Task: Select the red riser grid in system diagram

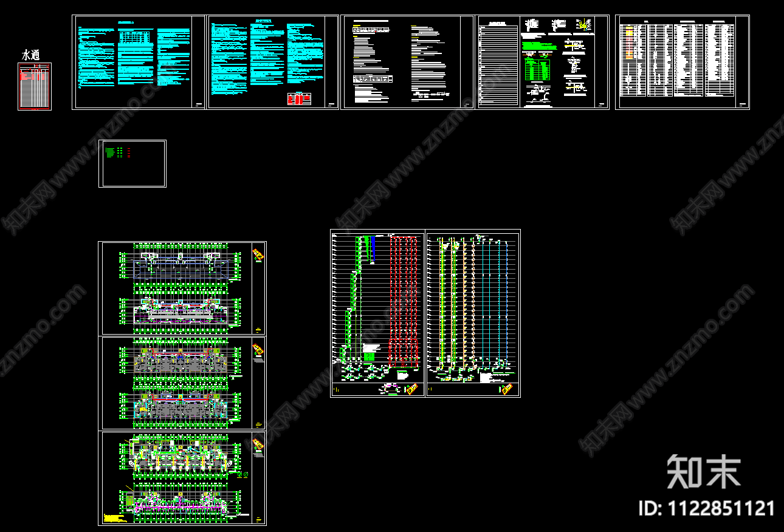Action: click(404, 302)
